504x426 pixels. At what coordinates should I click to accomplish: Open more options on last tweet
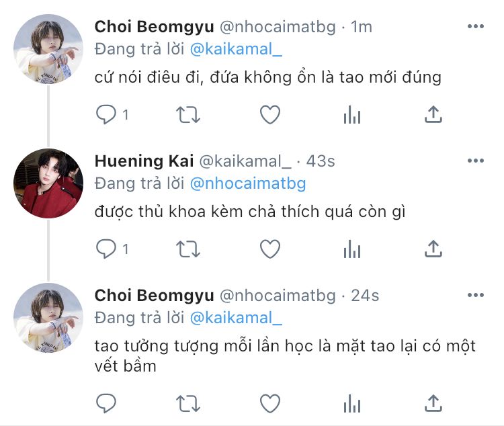pos(475,296)
